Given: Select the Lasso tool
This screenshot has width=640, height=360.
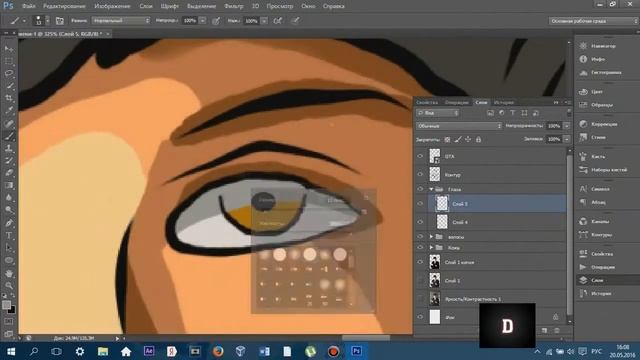Looking at the screenshot, I should point(9,73).
